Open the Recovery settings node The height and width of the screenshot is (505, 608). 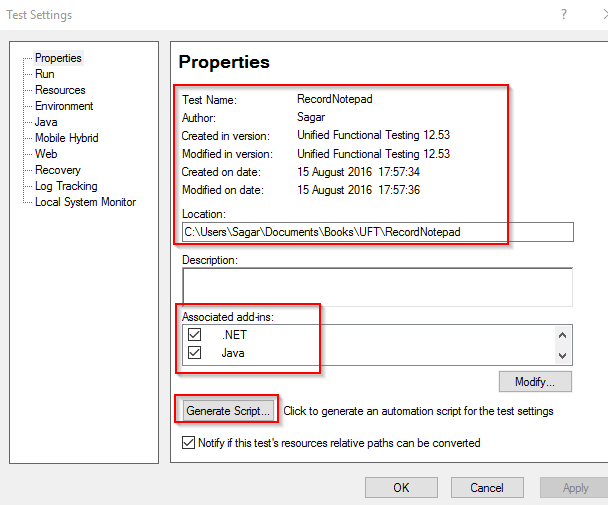point(58,170)
